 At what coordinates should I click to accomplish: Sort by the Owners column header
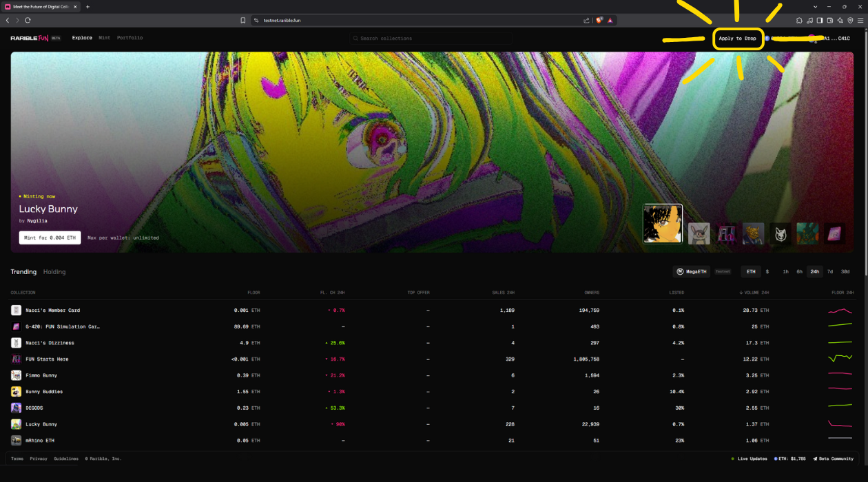coord(592,293)
